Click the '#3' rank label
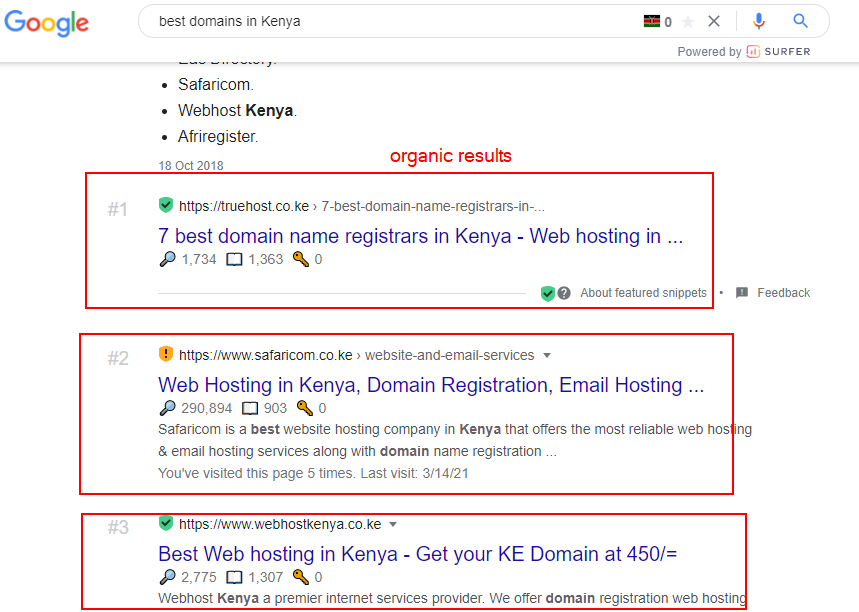 click(118, 527)
